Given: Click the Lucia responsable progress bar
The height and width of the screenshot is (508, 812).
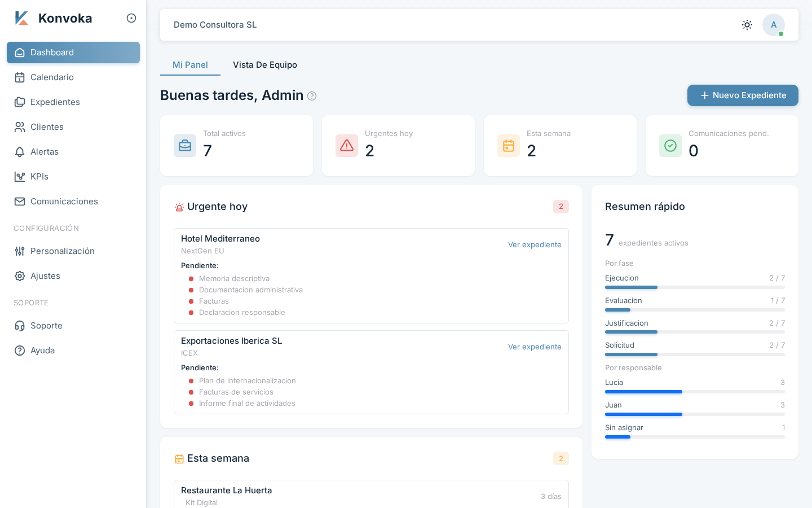Looking at the screenshot, I should tap(695, 392).
